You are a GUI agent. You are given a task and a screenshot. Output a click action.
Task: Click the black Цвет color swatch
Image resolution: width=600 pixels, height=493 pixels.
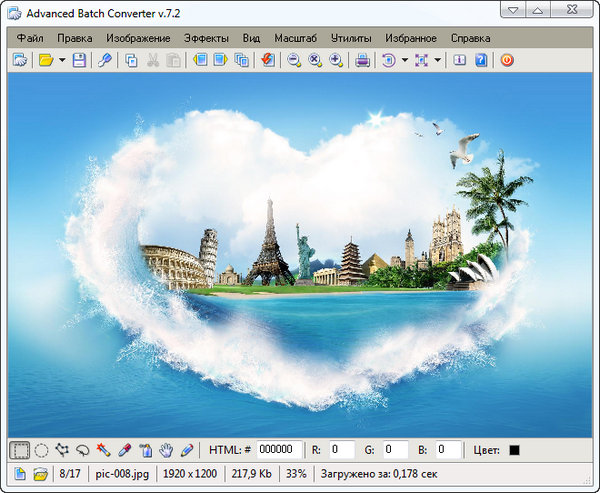tap(514, 450)
